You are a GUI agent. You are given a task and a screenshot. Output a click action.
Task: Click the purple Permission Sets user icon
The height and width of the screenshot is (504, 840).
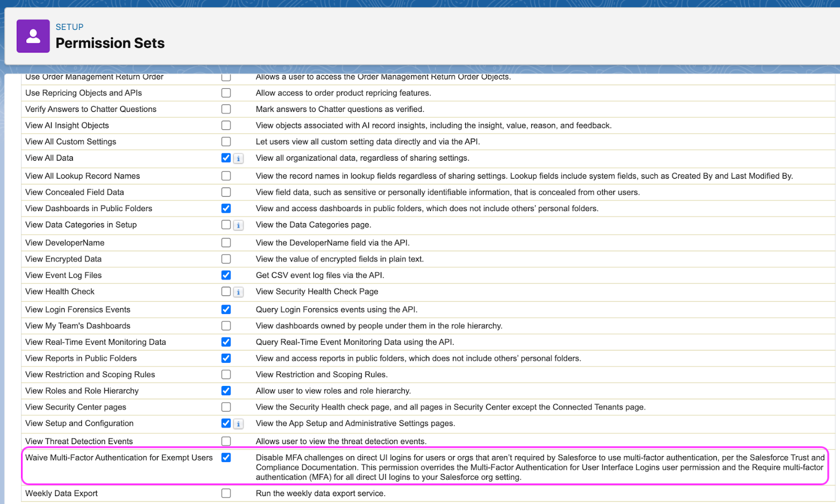33,36
